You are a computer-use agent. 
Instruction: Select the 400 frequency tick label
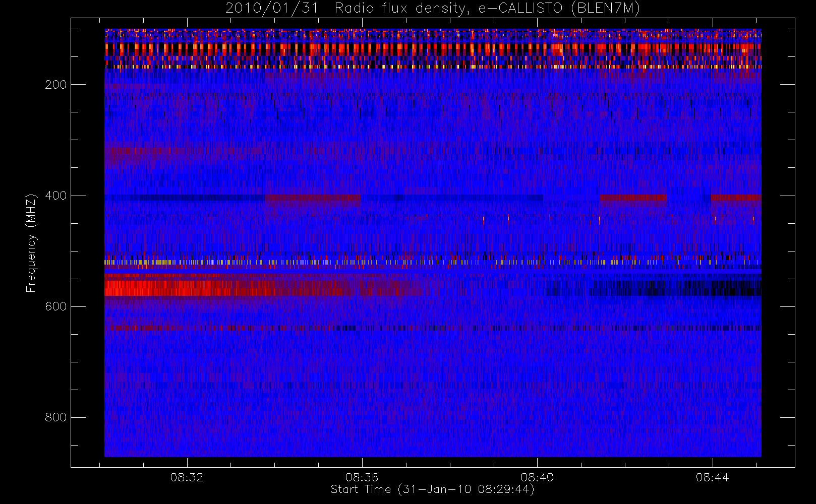(x=56, y=196)
